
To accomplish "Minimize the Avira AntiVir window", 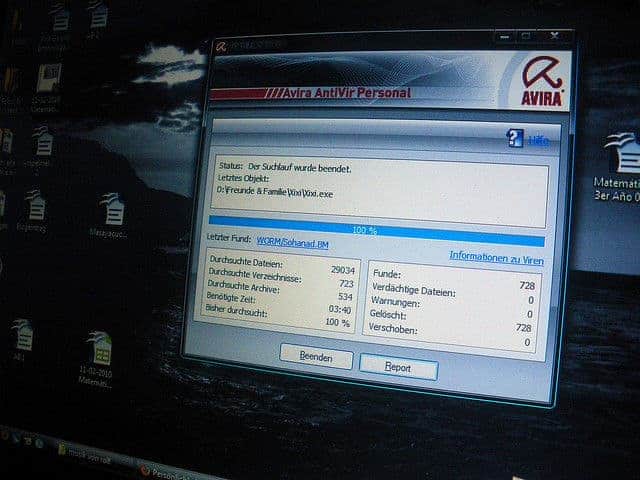I will point(504,37).
